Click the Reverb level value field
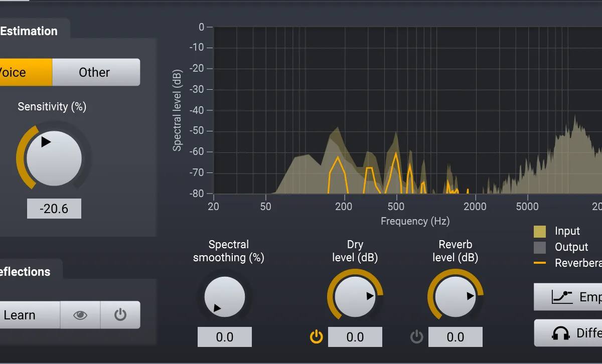The image size is (602, 364). coord(456,337)
